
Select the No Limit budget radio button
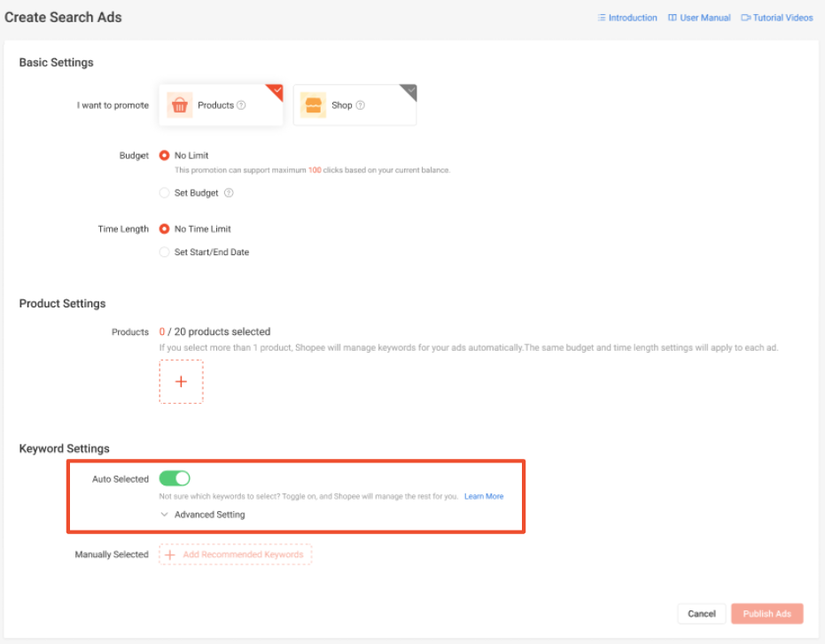pos(164,156)
